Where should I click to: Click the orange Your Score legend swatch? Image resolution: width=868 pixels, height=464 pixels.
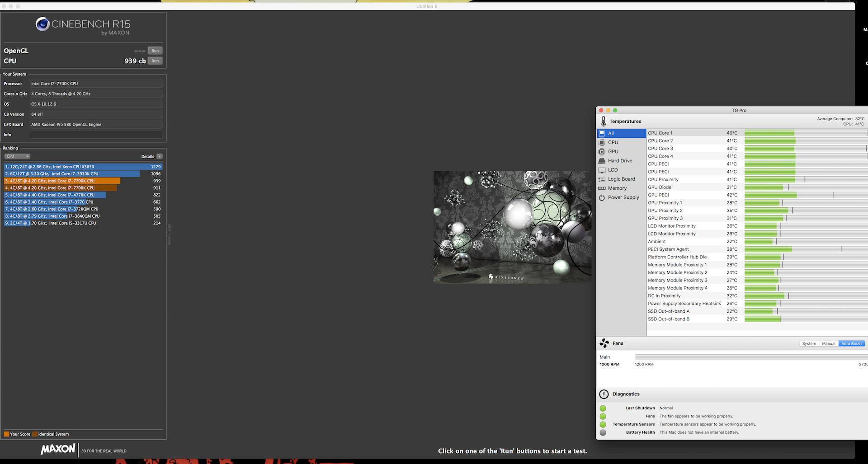6,434
